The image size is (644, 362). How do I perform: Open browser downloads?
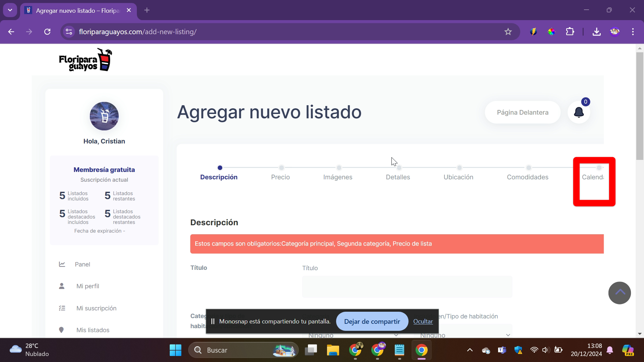click(x=596, y=32)
